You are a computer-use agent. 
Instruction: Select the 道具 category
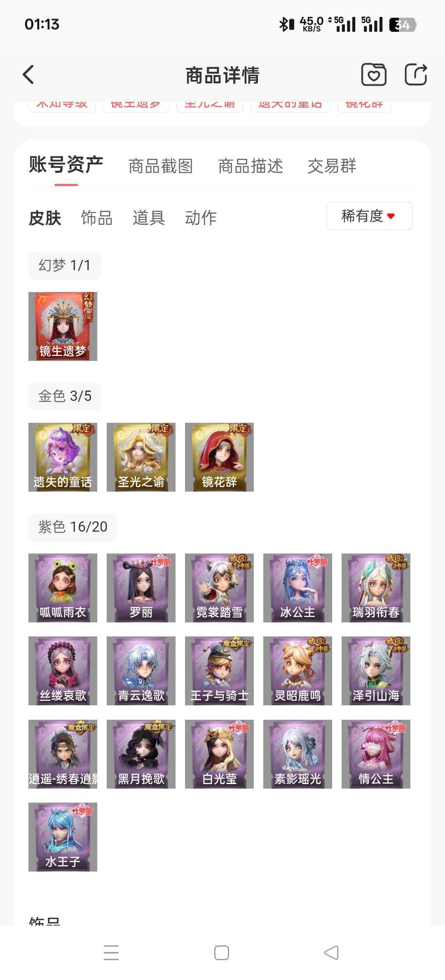pyautogui.click(x=149, y=218)
